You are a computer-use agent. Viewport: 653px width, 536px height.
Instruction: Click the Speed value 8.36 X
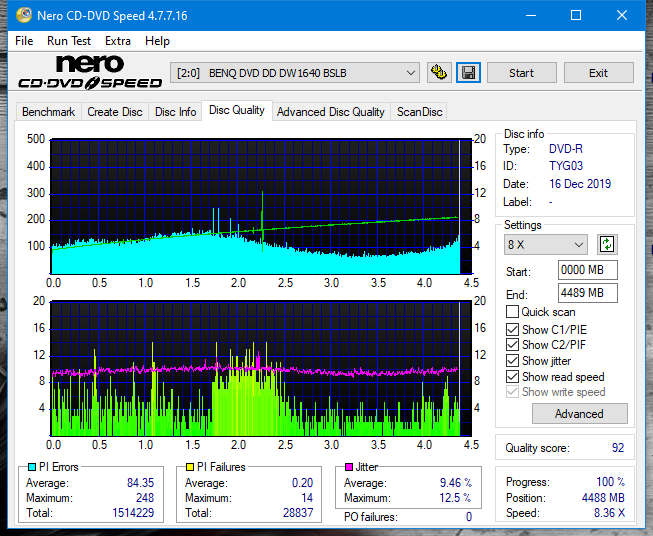coord(610,513)
